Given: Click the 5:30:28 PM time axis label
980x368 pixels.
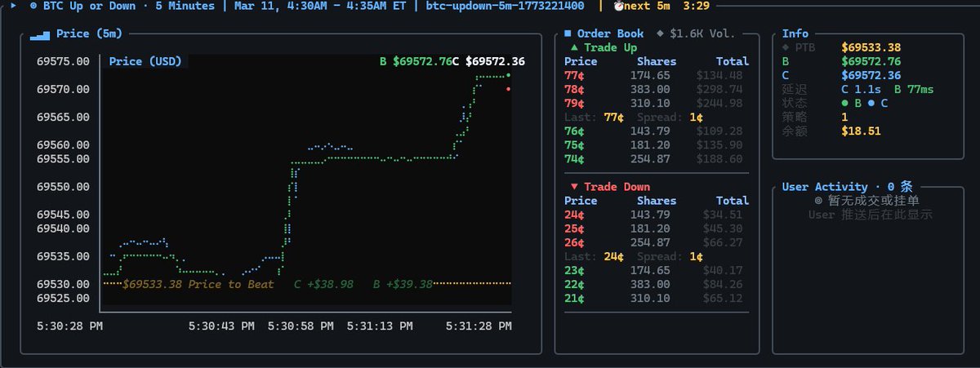Looking at the screenshot, I should pos(70,326).
